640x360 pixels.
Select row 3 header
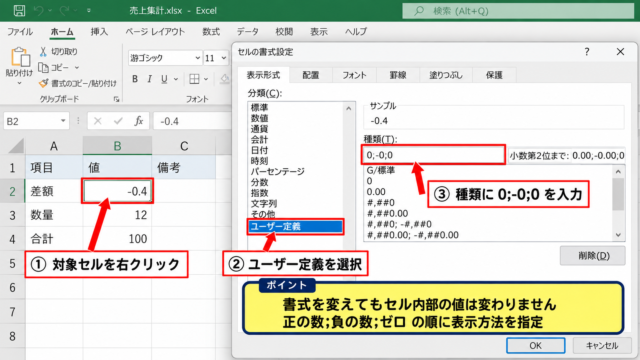[x=12, y=215]
